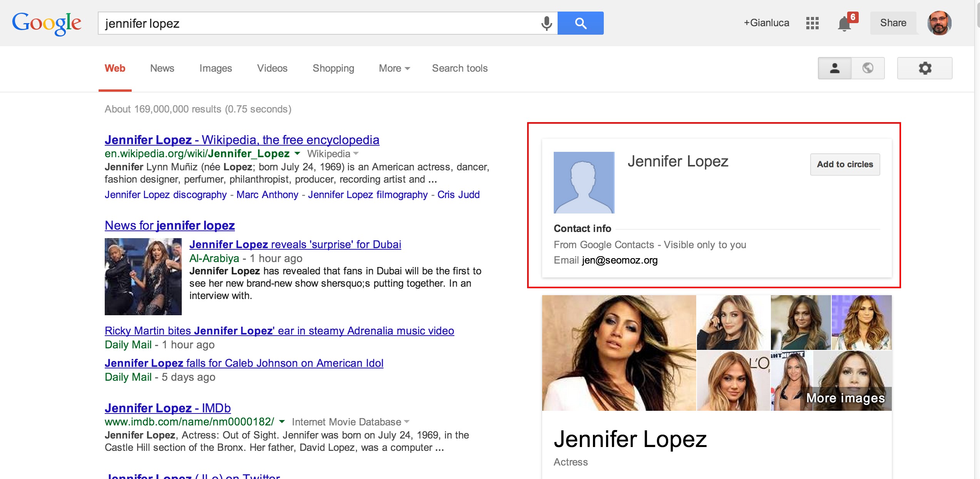Click the More images thumbnail
980x479 pixels.
(845, 398)
